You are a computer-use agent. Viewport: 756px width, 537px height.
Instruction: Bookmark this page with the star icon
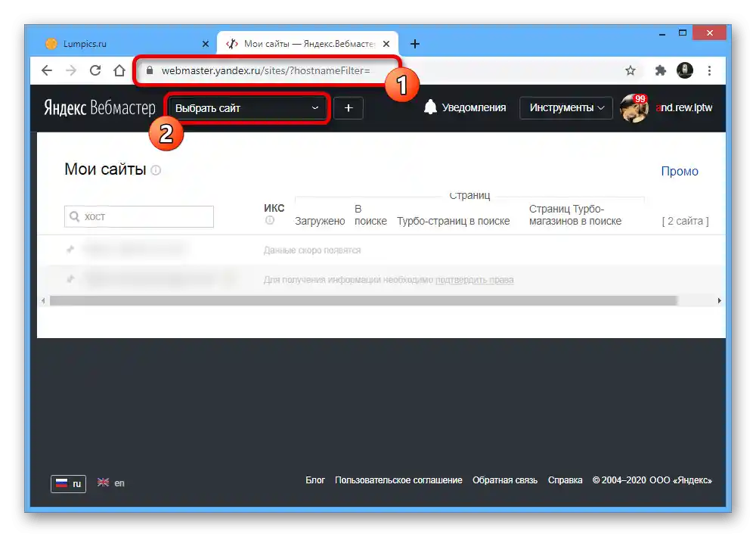pos(631,70)
